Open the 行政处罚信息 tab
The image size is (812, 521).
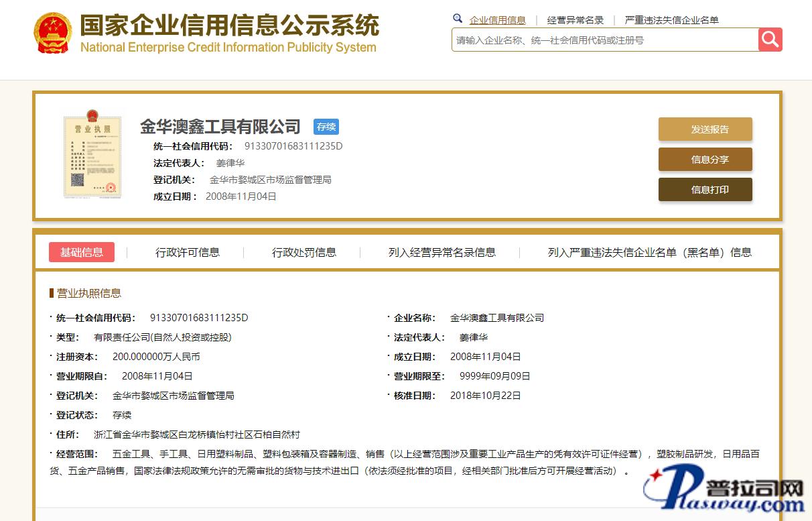click(x=304, y=252)
